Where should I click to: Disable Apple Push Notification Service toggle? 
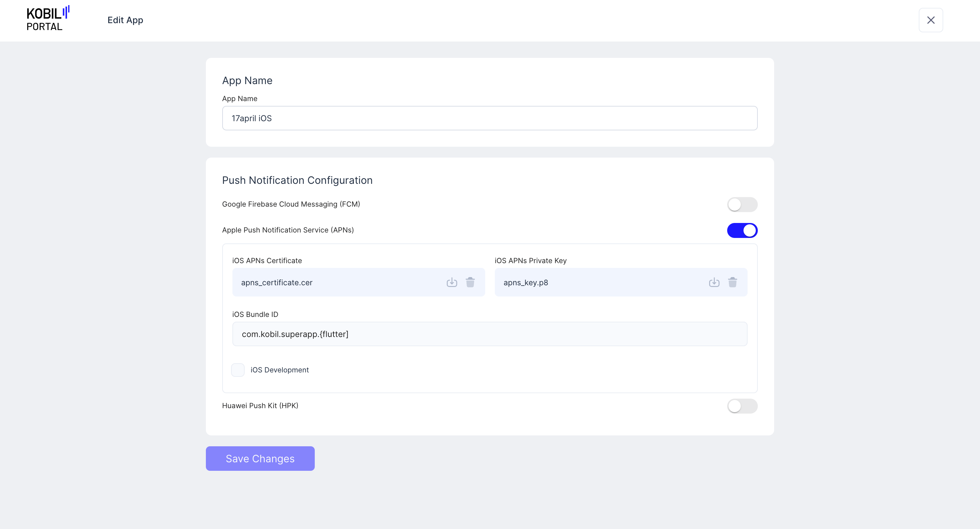click(742, 230)
